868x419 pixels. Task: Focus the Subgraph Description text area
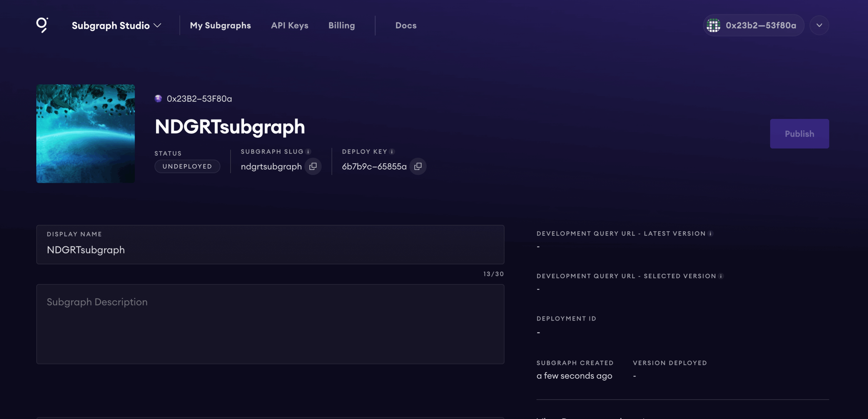coord(270,324)
